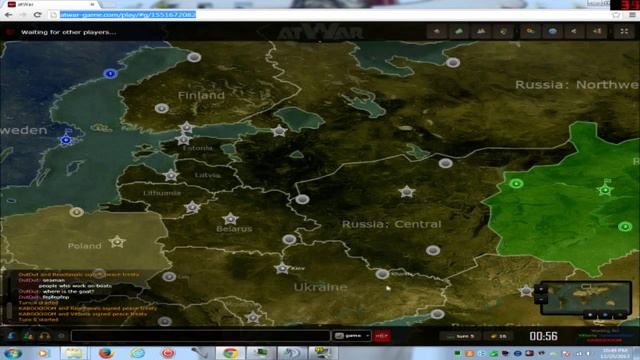Bookmark this page with star icon
The image size is (640, 360).
[616, 15]
